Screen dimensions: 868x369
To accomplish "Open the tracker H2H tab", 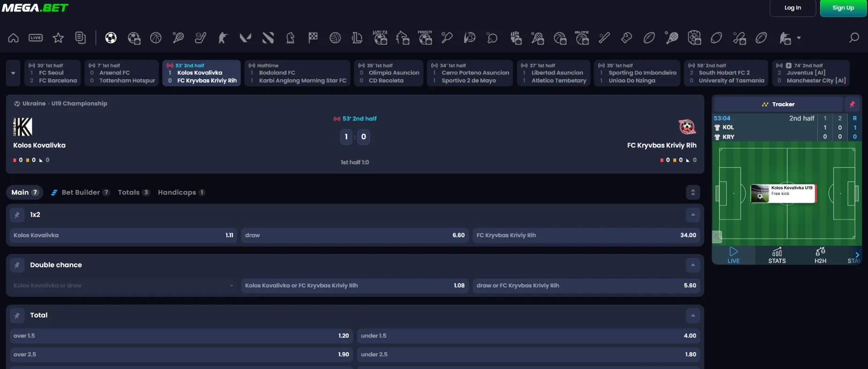I will point(820,256).
